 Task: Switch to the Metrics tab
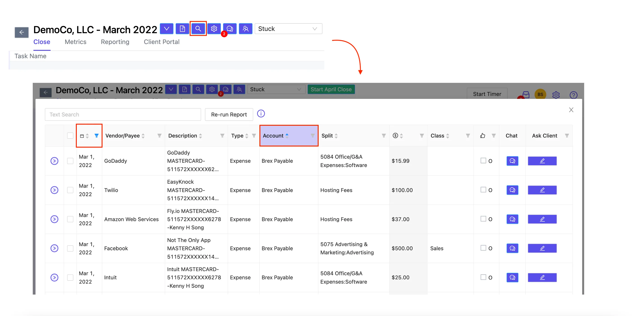[x=75, y=42]
